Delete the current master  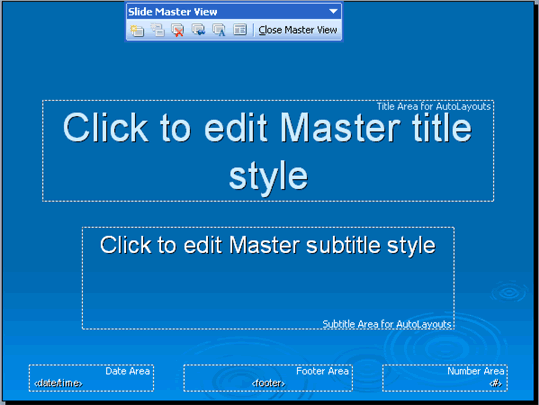pyautogui.click(x=178, y=30)
